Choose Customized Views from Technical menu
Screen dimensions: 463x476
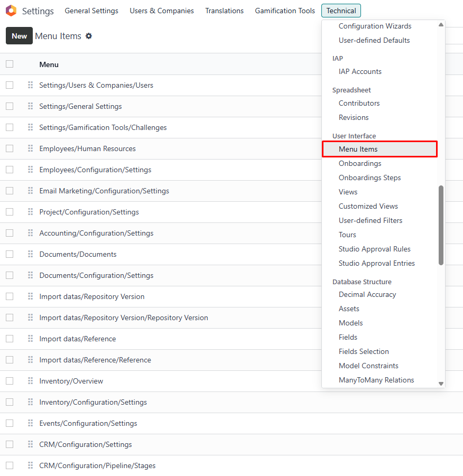pos(368,206)
